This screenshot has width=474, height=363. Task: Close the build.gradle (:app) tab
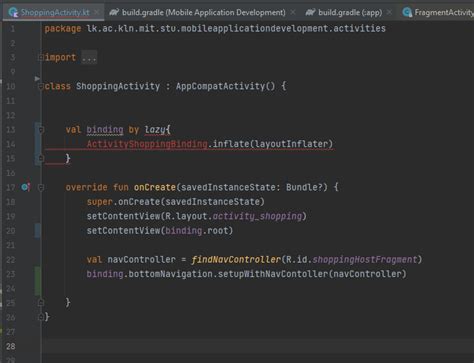point(389,12)
